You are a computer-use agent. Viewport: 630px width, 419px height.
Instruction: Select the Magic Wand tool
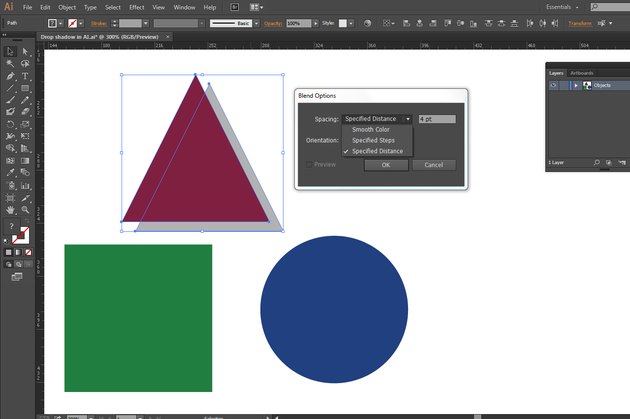(x=10, y=63)
